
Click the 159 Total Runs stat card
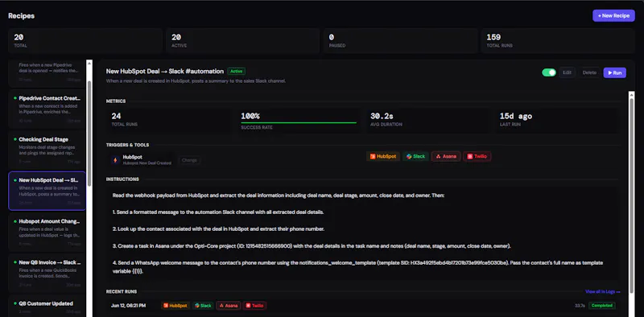[558, 41]
